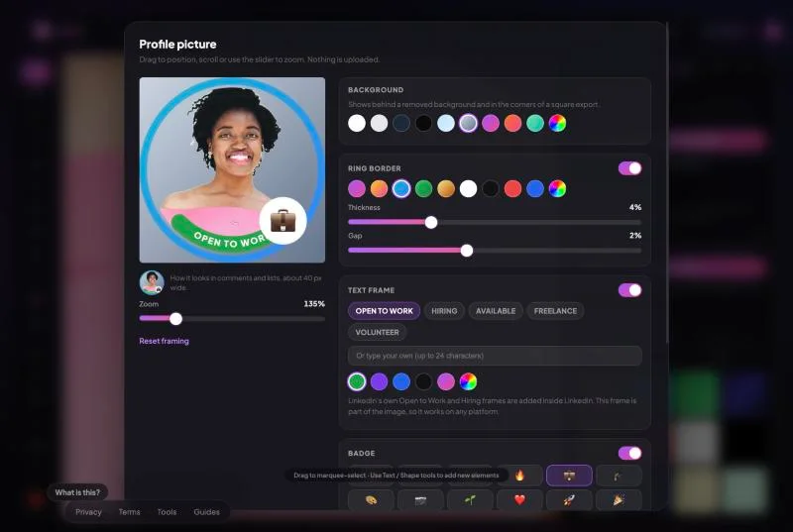Screen dimensions: 793x532
Task: Click the briefcase badge on the photo preview
Action: click(283, 221)
